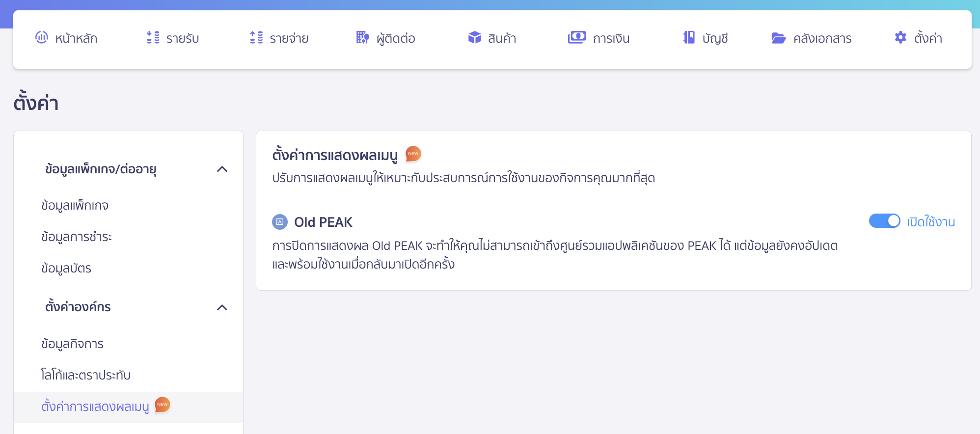The width and height of the screenshot is (980, 434).
Task: Toggle เปิดใช้งาน next to Old PEAK
Action: click(x=884, y=221)
